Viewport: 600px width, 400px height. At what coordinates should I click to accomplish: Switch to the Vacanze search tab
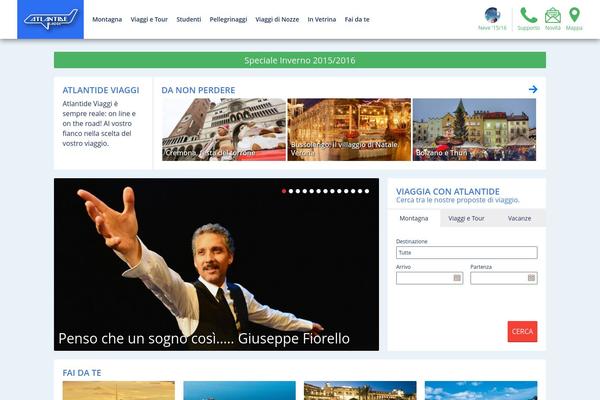click(519, 218)
